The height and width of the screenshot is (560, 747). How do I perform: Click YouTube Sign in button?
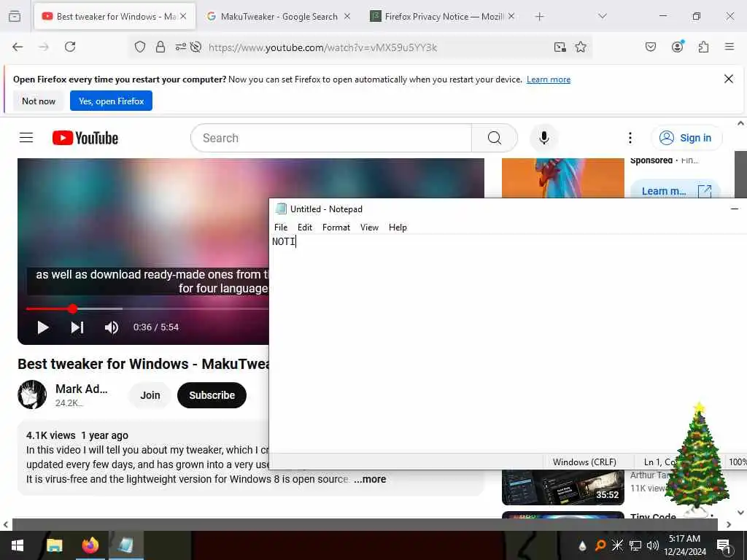tap(686, 138)
